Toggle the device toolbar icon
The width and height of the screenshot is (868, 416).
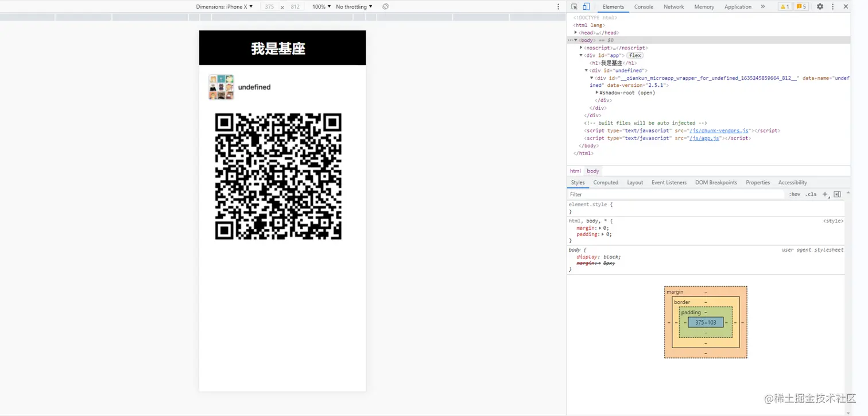tap(586, 7)
